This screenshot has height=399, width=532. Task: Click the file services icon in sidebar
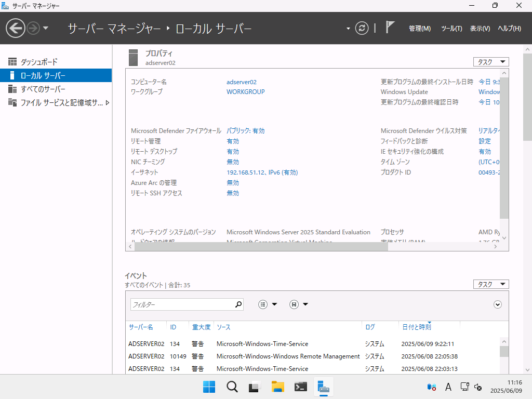[x=12, y=102]
